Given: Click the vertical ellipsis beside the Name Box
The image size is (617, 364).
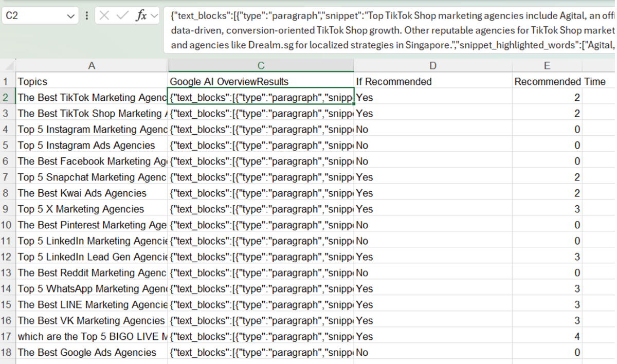Looking at the screenshot, I should (86, 15).
